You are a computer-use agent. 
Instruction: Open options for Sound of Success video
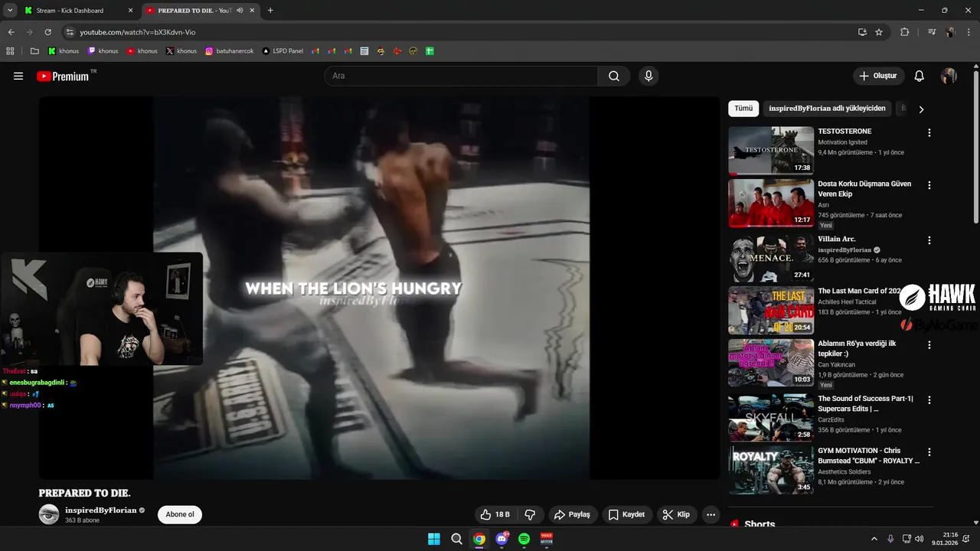click(929, 400)
